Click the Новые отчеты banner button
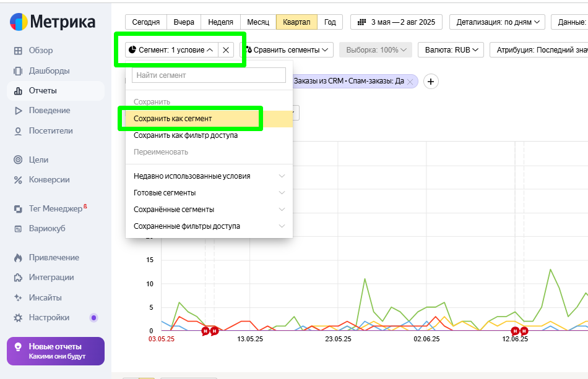 point(56,351)
